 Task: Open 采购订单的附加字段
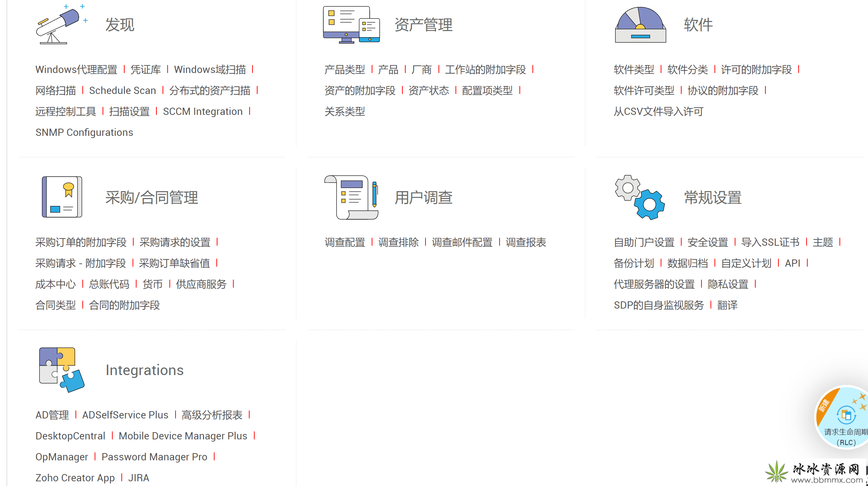tap(81, 242)
